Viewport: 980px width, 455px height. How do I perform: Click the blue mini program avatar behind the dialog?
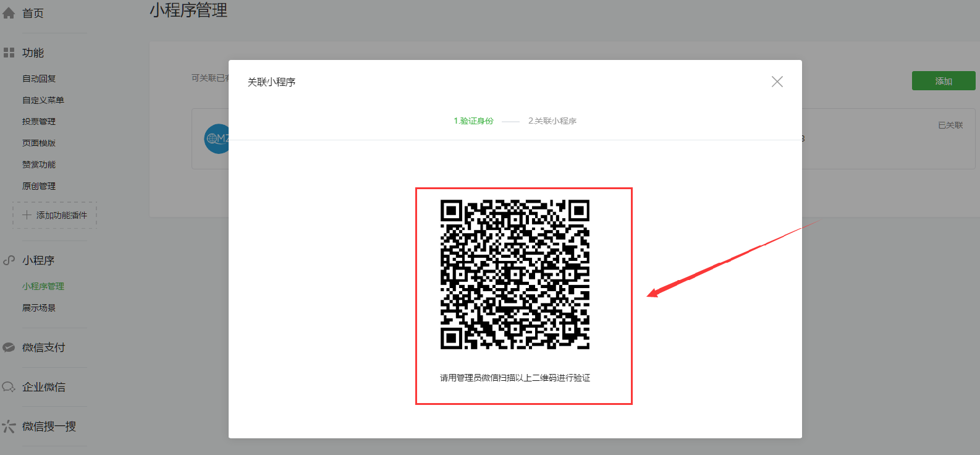(217, 139)
